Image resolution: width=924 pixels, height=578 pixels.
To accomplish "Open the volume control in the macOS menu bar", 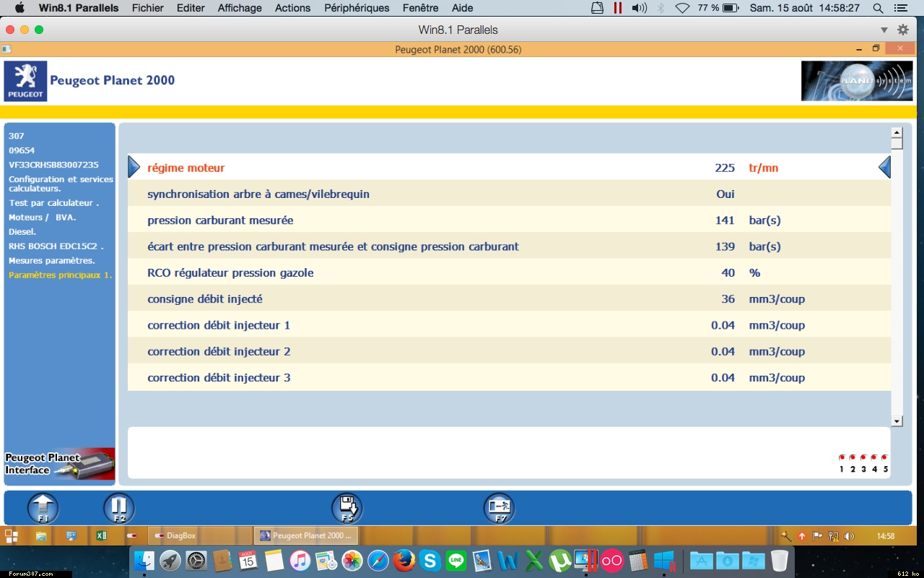I will 639,8.
